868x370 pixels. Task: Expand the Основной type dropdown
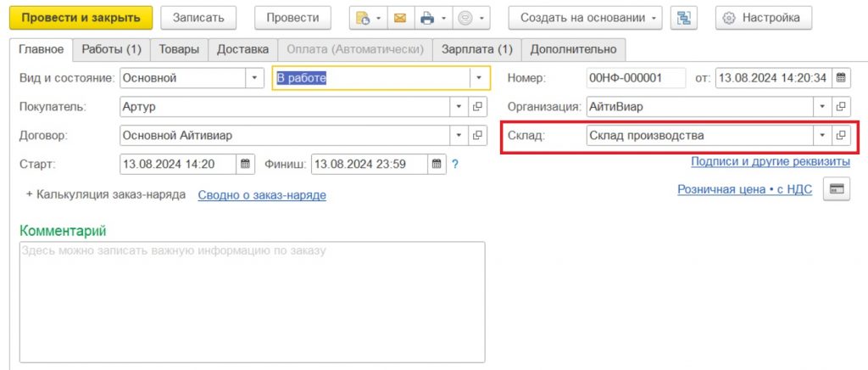pyautogui.click(x=254, y=78)
